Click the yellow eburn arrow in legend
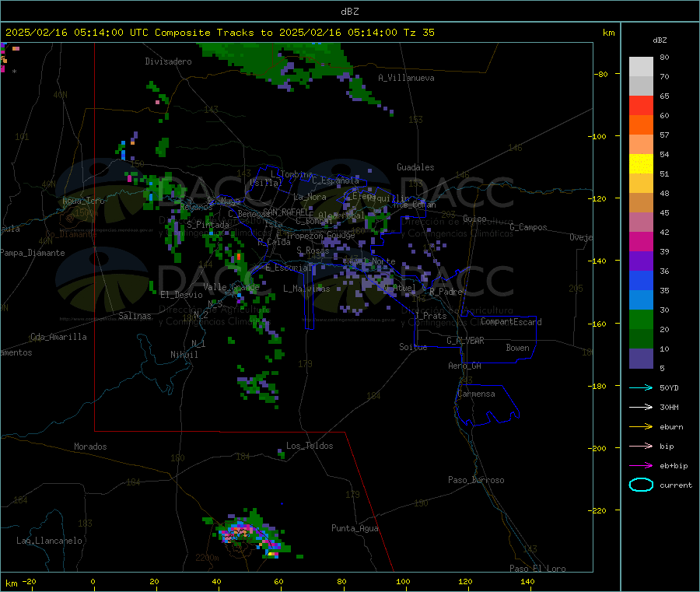Image resolution: width=700 pixels, height=592 pixels. coord(641,427)
